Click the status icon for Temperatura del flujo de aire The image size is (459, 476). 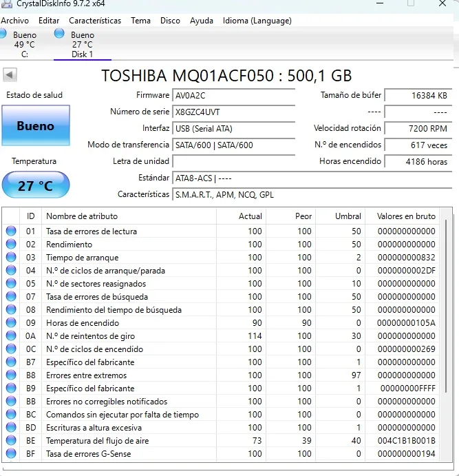coord(11,440)
